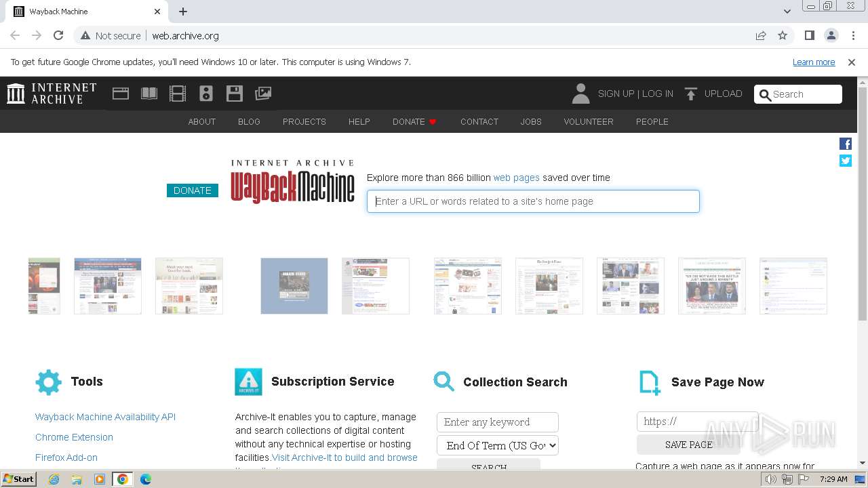Open a new Chrome tab

click(x=183, y=12)
